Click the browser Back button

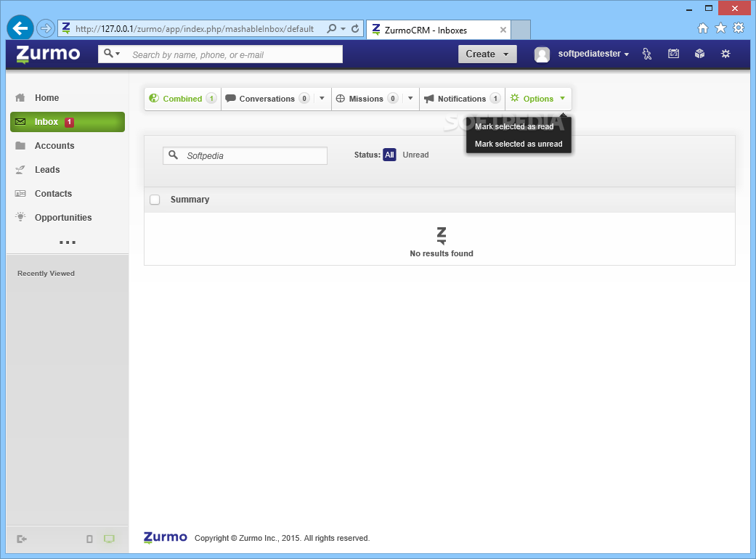tap(20, 28)
